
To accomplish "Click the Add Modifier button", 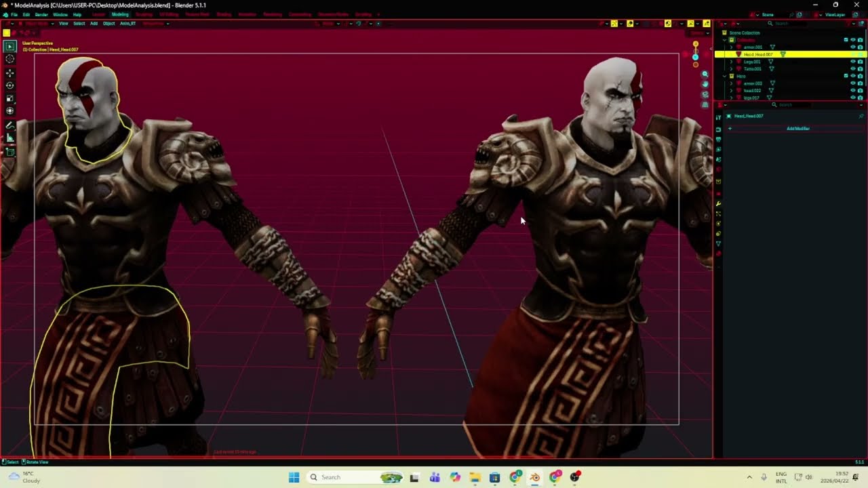I will 797,128.
